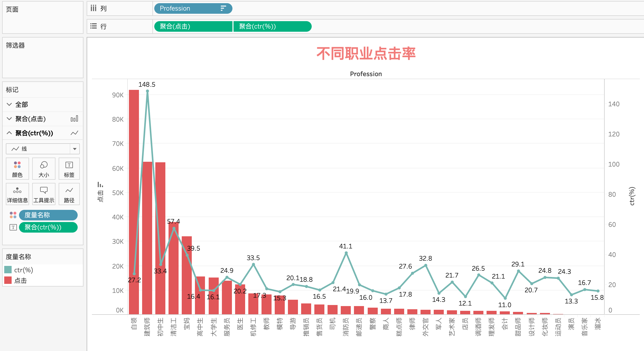Screen dimensions: 644x351
Task: Click the 33.5 data label
Action: coord(253,258)
